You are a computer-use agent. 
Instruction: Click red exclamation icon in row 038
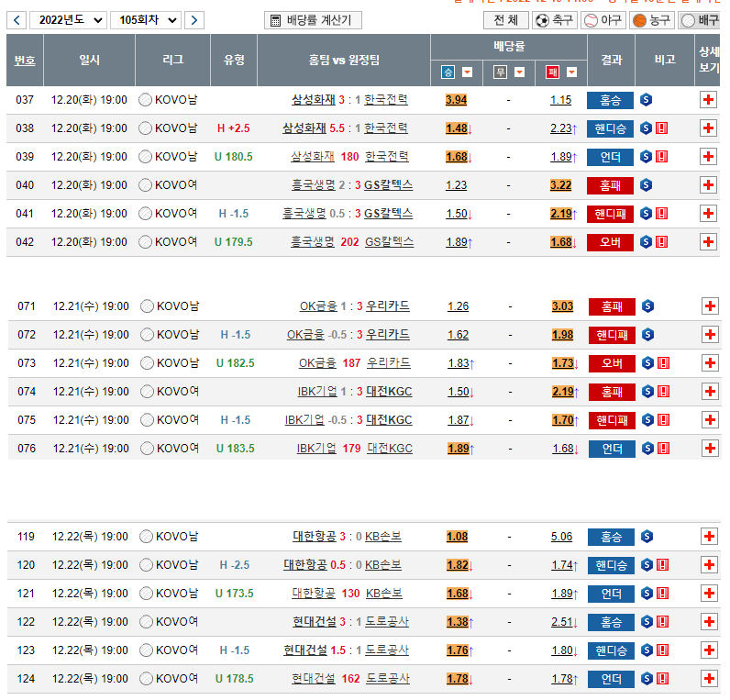(662, 128)
